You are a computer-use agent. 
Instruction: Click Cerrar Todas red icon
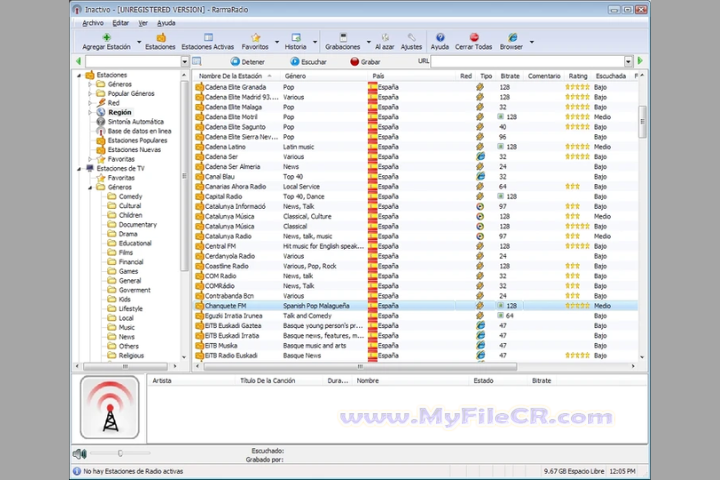click(474, 38)
